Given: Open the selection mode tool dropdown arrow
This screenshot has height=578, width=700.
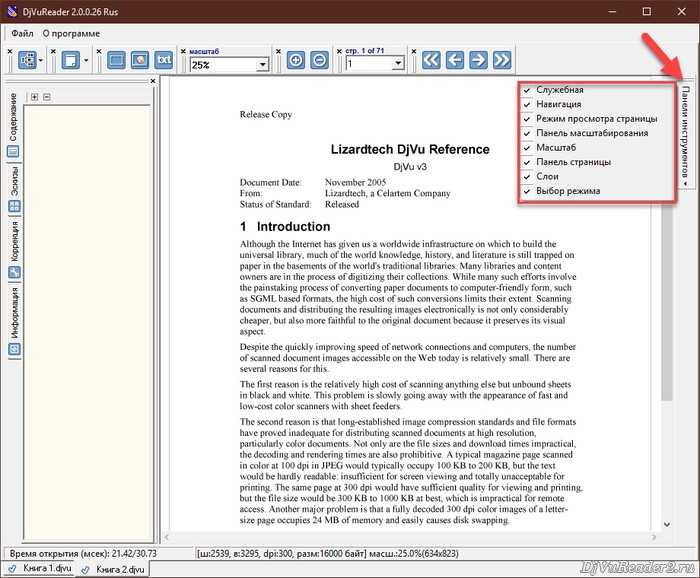Looking at the screenshot, I should point(41,60).
